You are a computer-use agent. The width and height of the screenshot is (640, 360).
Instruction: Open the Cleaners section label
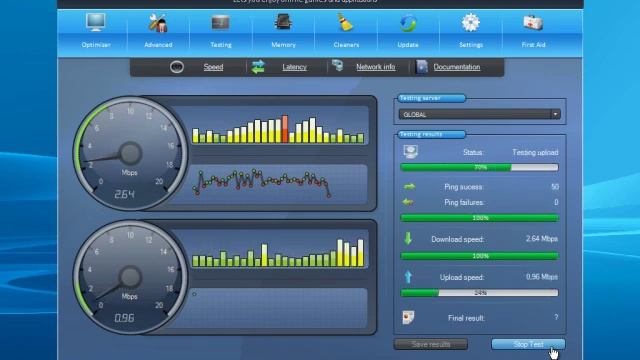(x=346, y=45)
